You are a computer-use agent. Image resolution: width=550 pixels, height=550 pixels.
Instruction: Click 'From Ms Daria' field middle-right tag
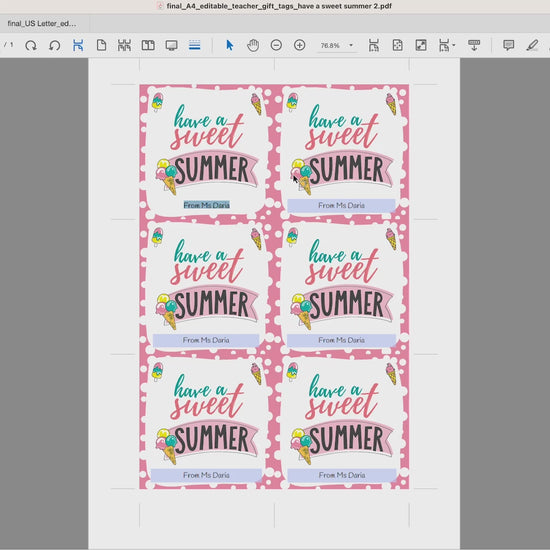pos(341,340)
